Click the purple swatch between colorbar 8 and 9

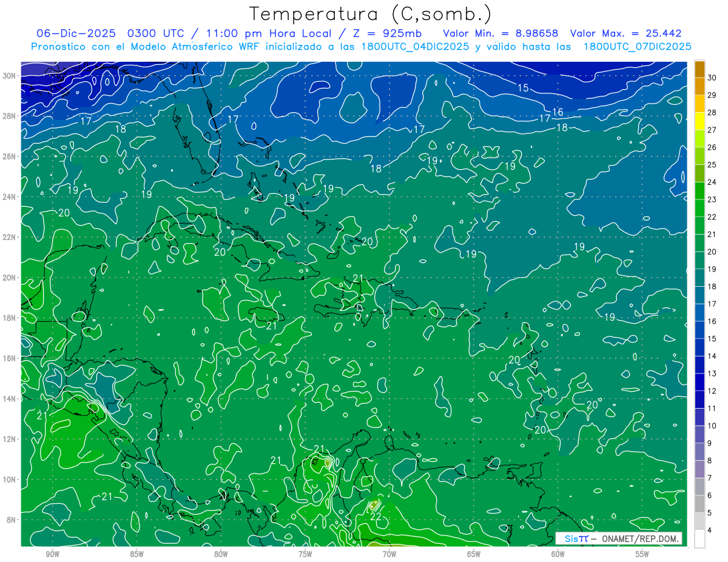[700, 452]
